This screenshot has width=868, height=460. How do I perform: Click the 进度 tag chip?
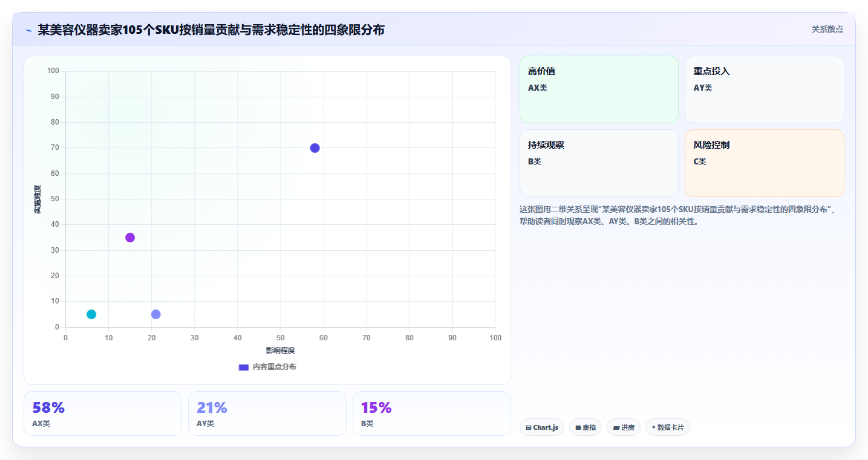pyautogui.click(x=624, y=427)
